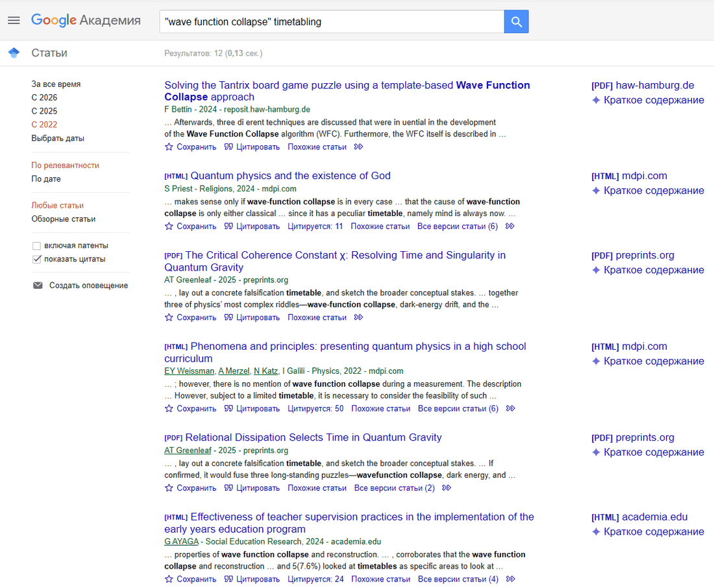Expand more options for Critical Coherence Constant result
This screenshot has height=588, width=714.
point(358,317)
